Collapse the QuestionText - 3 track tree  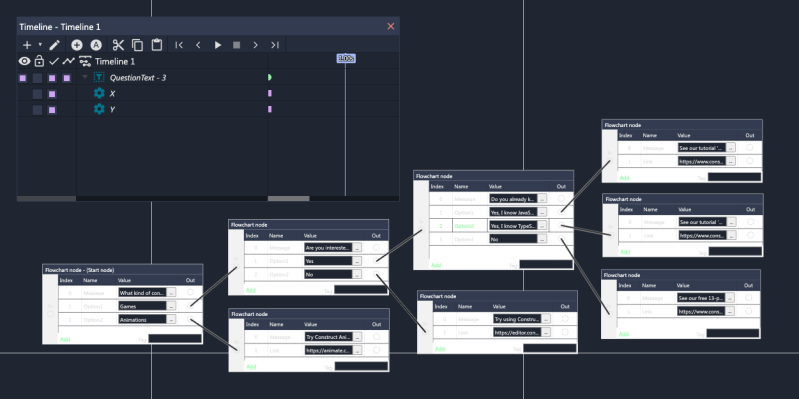point(85,77)
